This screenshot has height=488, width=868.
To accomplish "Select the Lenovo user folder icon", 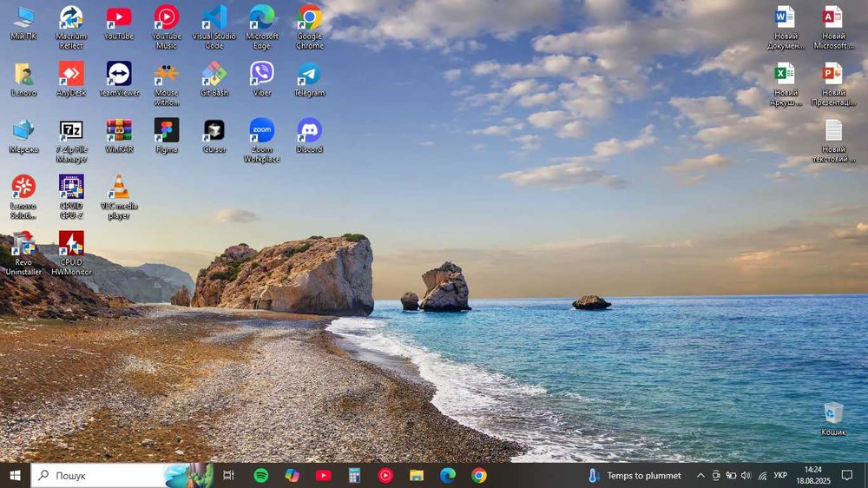I will tap(23, 79).
